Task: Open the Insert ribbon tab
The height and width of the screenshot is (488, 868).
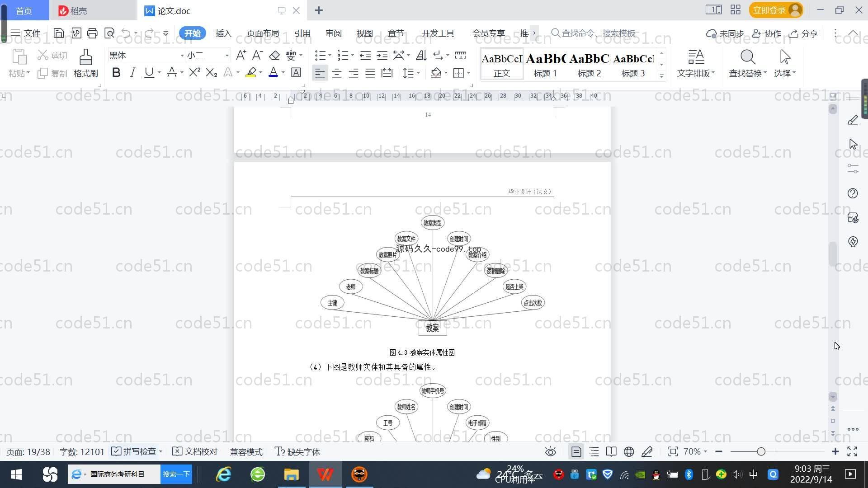Action: [223, 33]
